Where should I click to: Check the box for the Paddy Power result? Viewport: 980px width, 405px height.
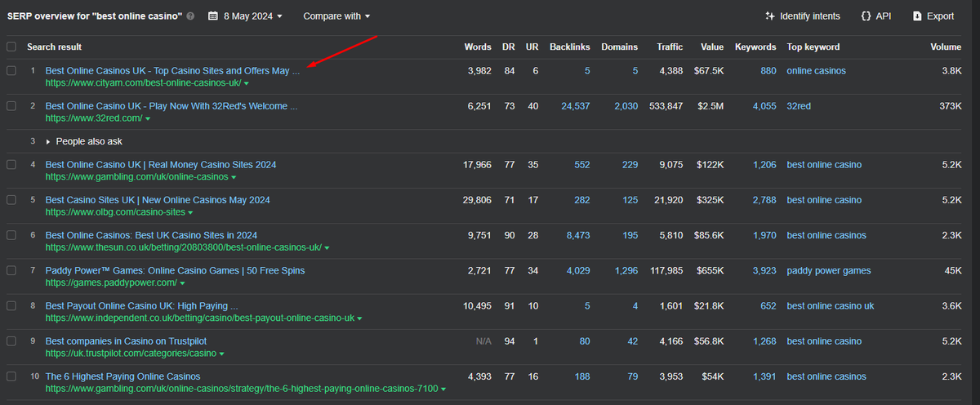pyautogui.click(x=11, y=270)
